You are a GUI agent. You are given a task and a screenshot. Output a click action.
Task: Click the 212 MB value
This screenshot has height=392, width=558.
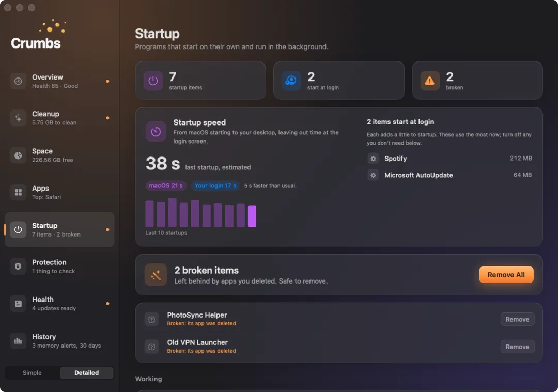coord(521,158)
